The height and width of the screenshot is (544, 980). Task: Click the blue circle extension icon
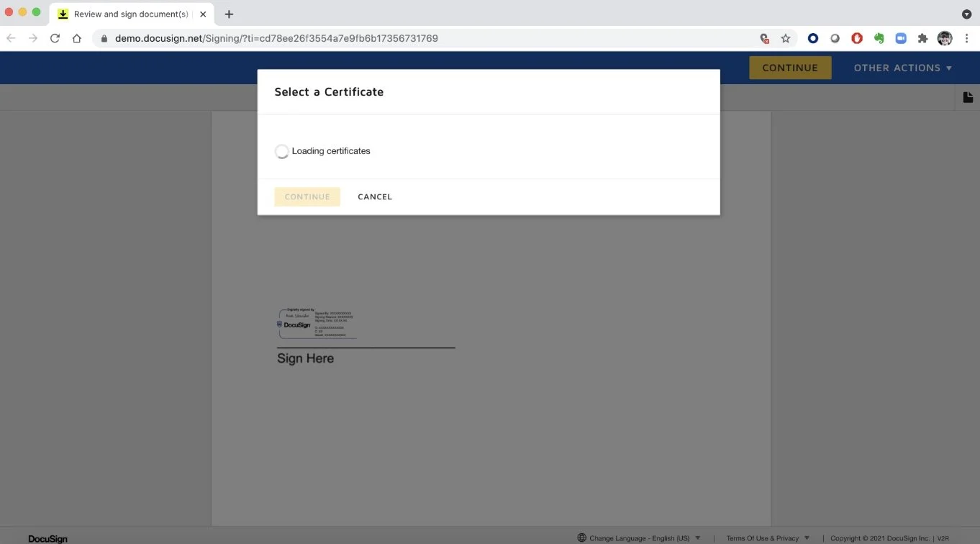(x=813, y=38)
